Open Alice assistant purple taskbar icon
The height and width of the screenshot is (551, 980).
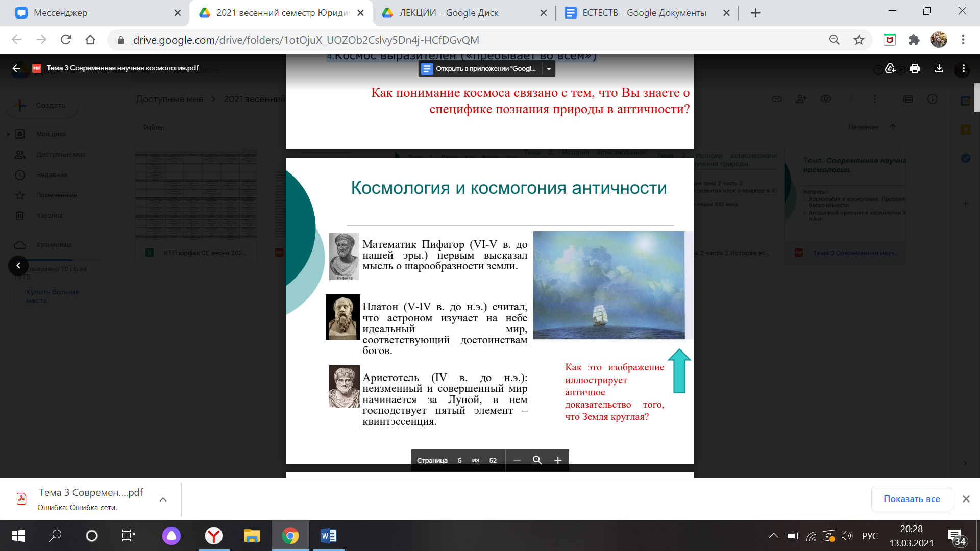click(x=171, y=536)
